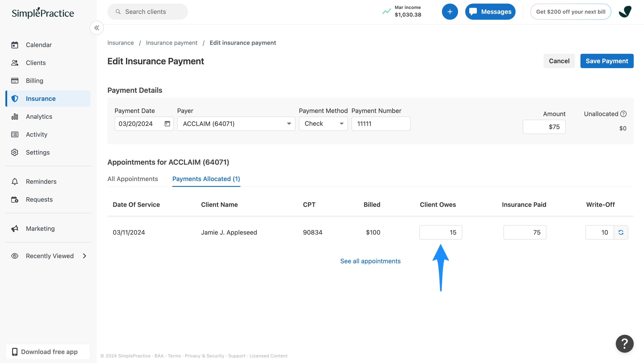The height and width of the screenshot is (363, 644).
Task: Click the Marketing megaphone icon
Action: pyautogui.click(x=15, y=229)
